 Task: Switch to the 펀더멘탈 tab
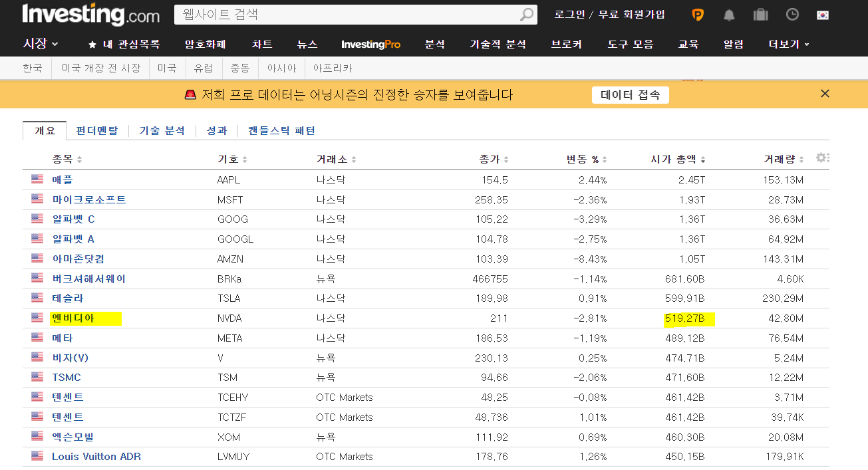pyautogui.click(x=97, y=130)
